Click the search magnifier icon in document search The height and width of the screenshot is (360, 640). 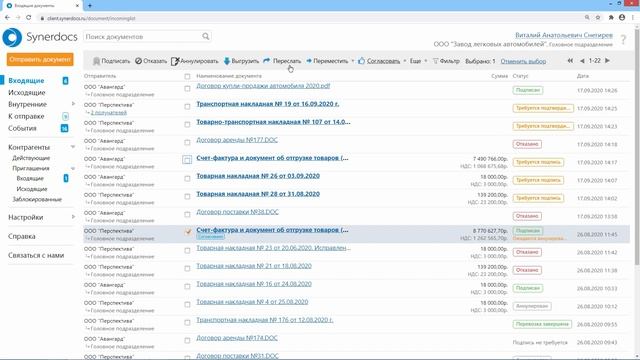206,36
